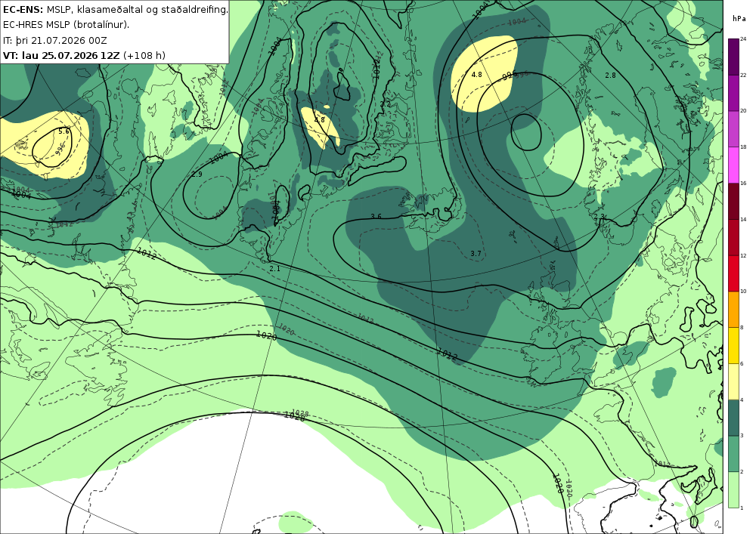The image size is (756, 534).
Task: Click the '3.7' spread value on the map
Action: click(x=476, y=253)
